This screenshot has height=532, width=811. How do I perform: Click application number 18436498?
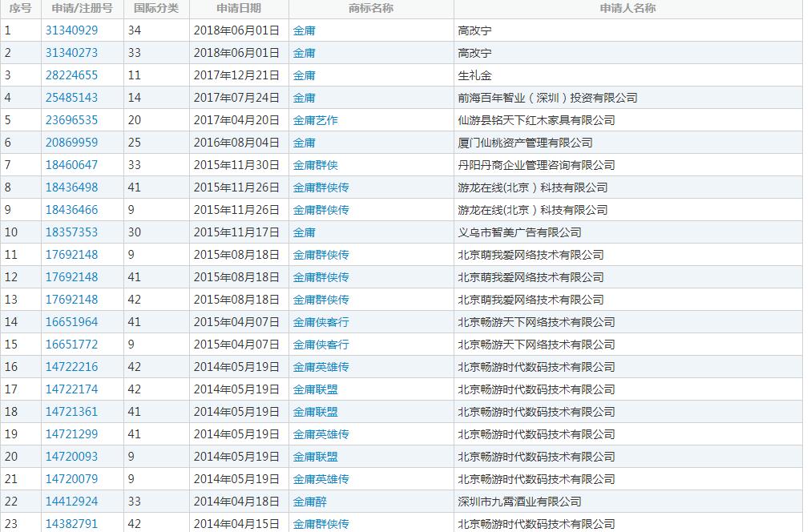coord(71,187)
